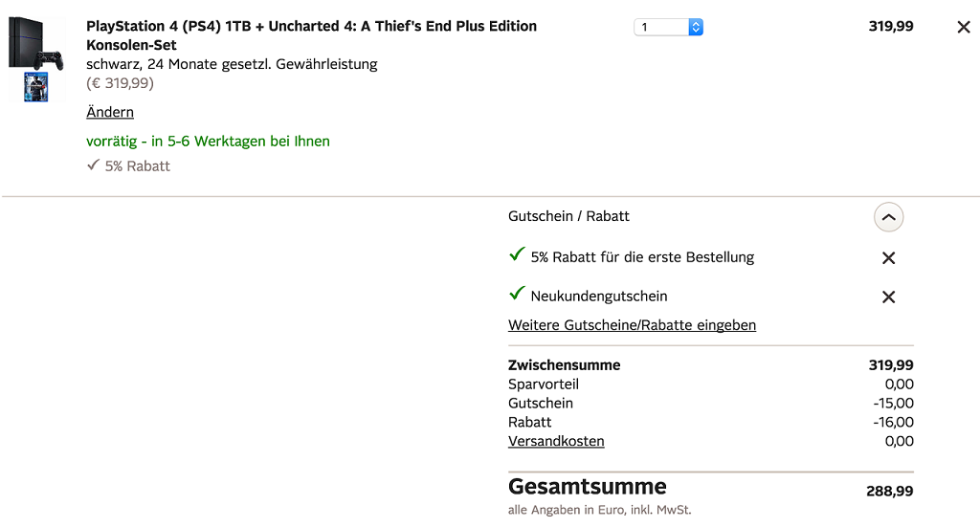Click the Gesamtsumme heading
Image resolution: width=980 pixels, height=527 pixels.
tap(587, 486)
